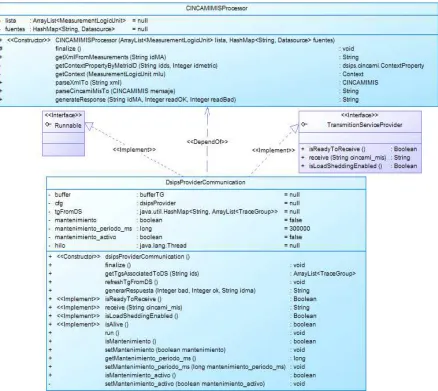Select receive (String cincami_mis) in DsipsProviderCommunication class

coord(143,308)
